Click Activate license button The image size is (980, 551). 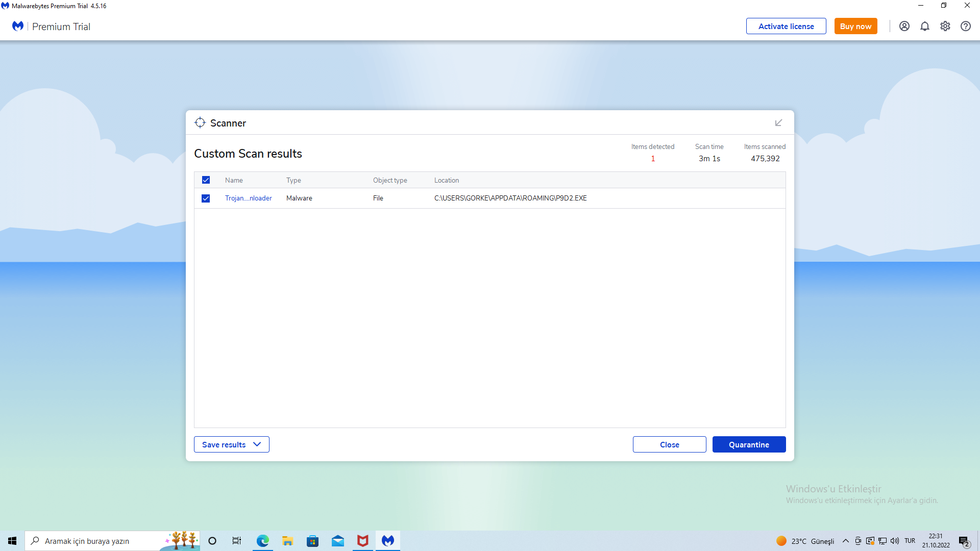(x=786, y=26)
